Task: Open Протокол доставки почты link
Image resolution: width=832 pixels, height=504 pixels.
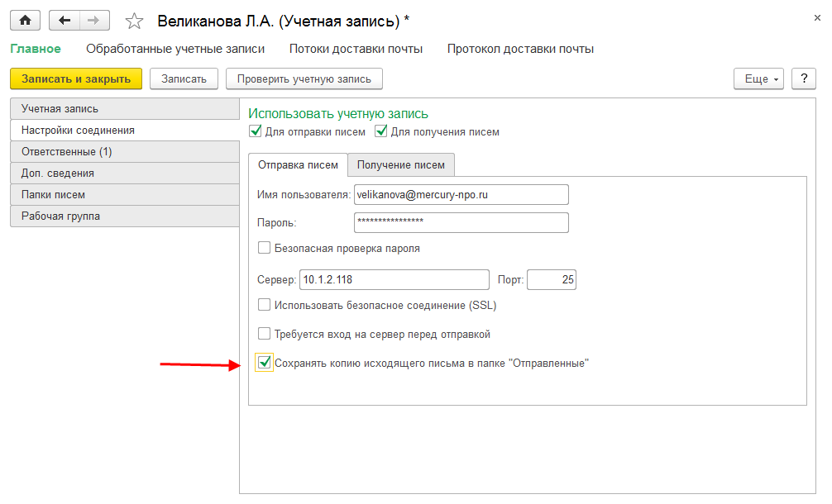Action: pos(520,49)
